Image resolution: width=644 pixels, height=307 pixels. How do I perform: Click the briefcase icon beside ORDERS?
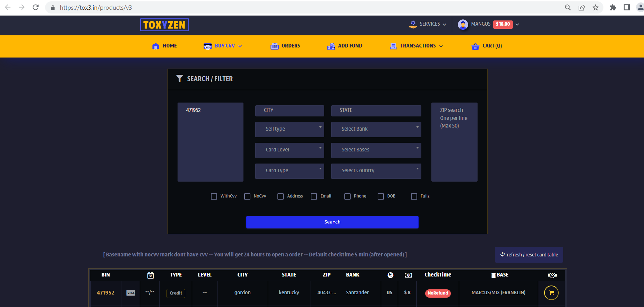tap(274, 46)
